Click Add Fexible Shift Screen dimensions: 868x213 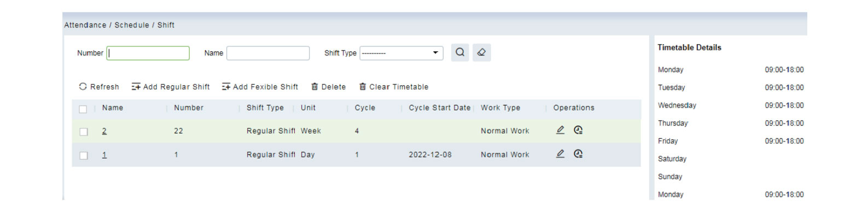260,87
